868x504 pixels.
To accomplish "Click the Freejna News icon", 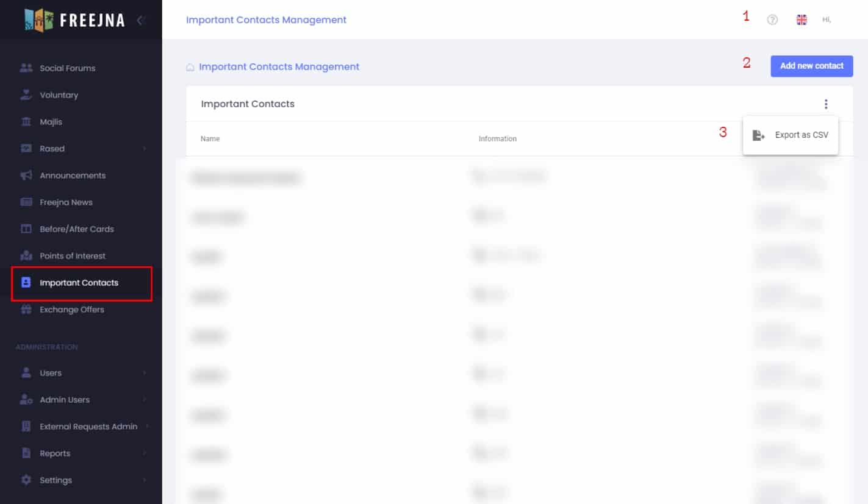I will pyautogui.click(x=26, y=202).
